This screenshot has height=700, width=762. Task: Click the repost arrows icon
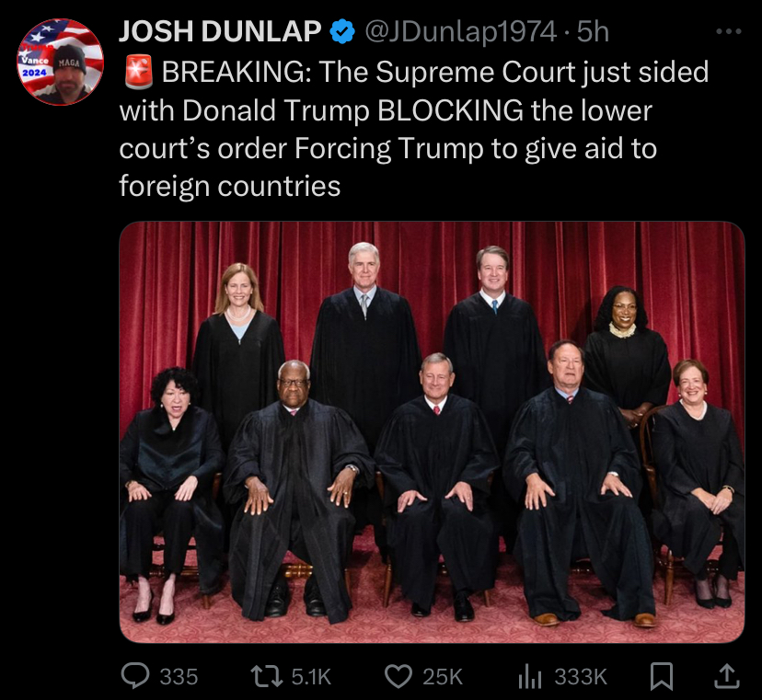(x=266, y=677)
